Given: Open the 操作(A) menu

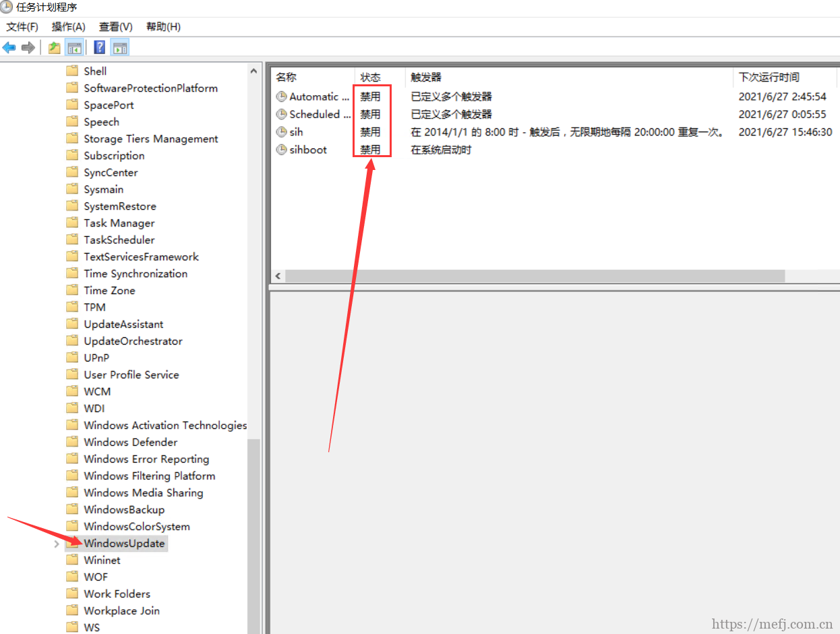Looking at the screenshot, I should click(69, 27).
